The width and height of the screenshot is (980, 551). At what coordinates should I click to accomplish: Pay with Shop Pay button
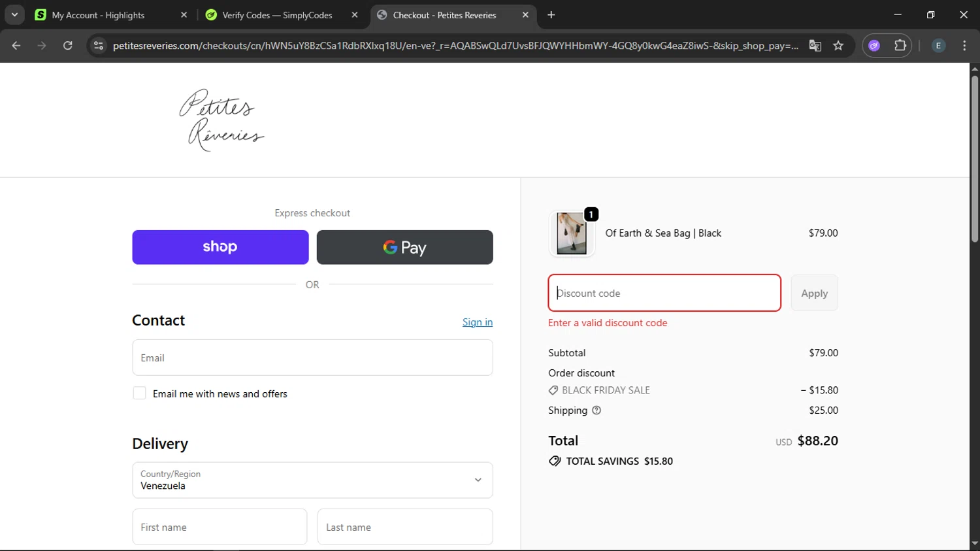tap(220, 247)
